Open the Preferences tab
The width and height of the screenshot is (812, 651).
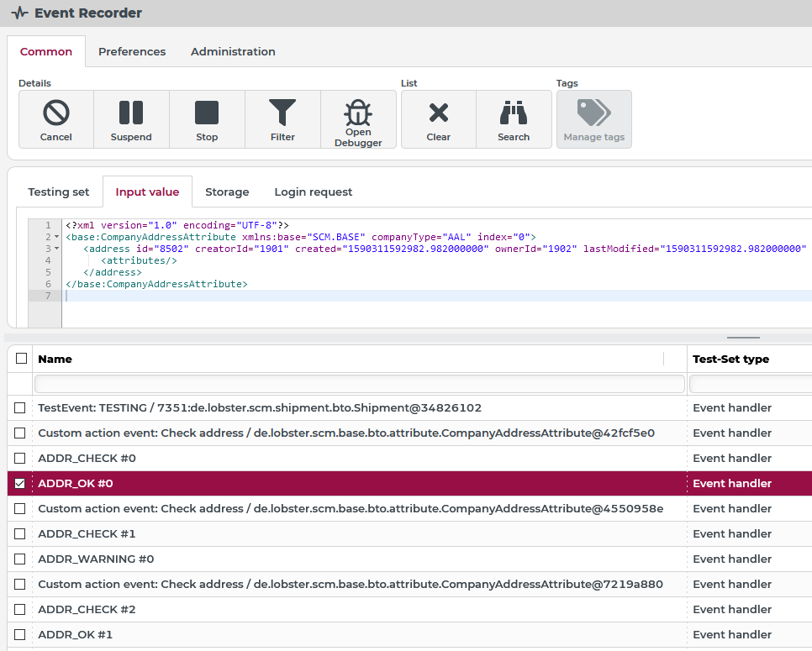tap(132, 52)
